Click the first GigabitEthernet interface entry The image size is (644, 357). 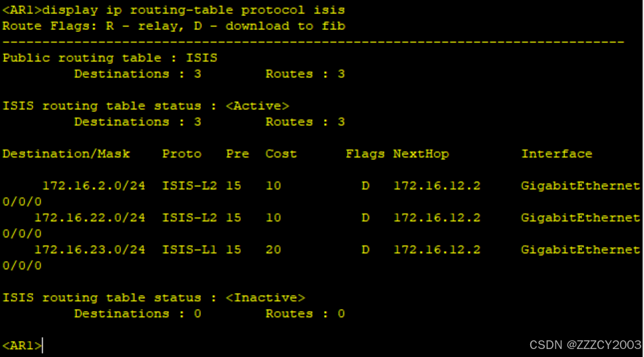[580, 186]
